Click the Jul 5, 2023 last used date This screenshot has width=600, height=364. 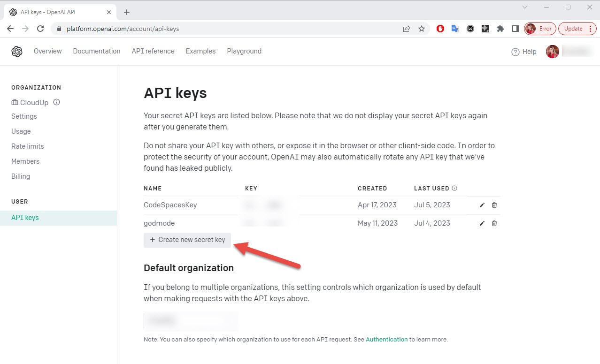pyautogui.click(x=432, y=205)
